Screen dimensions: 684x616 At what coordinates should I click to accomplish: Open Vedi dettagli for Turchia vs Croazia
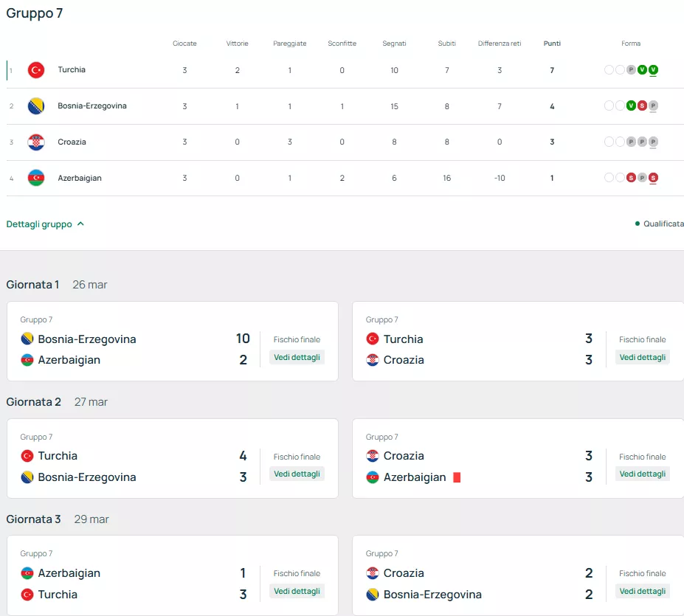coord(643,357)
